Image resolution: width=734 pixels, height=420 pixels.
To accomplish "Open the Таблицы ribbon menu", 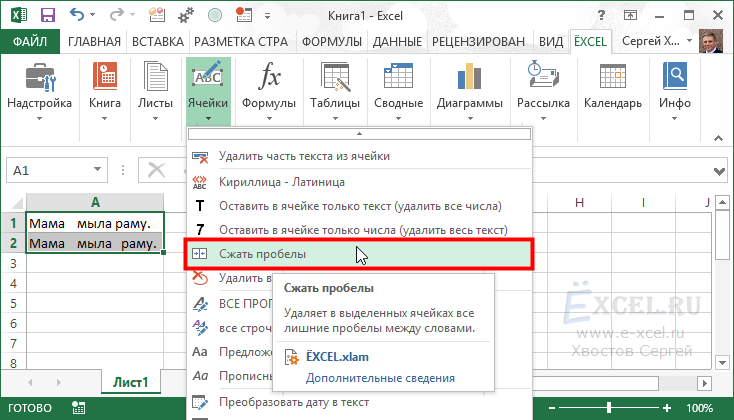I will [x=335, y=92].
